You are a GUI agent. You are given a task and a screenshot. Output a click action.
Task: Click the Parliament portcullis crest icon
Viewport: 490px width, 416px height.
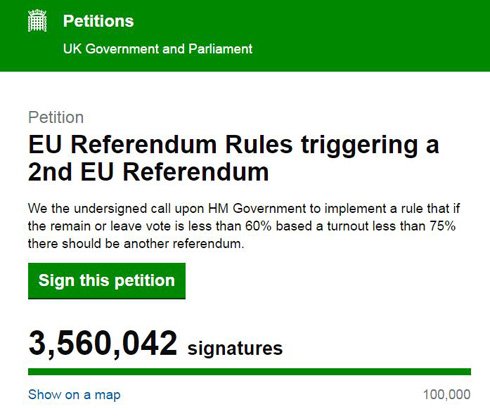click(x=37, y=21)
